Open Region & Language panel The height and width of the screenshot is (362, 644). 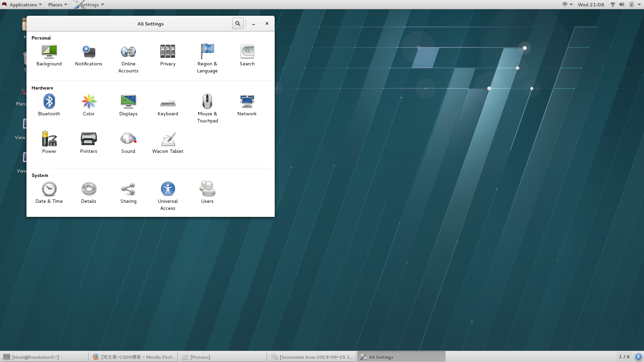click(x=207, y=52)
